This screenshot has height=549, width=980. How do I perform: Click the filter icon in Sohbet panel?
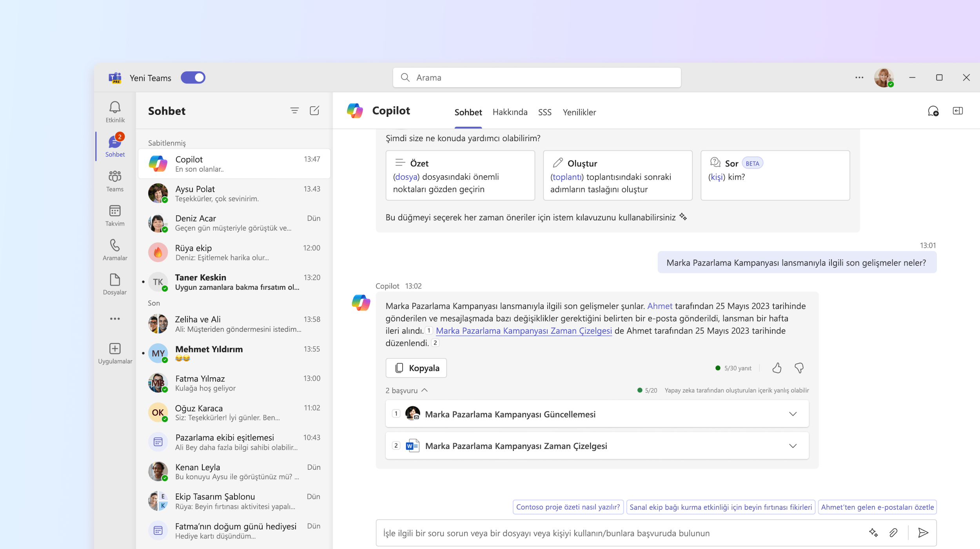tap(294, 111)
